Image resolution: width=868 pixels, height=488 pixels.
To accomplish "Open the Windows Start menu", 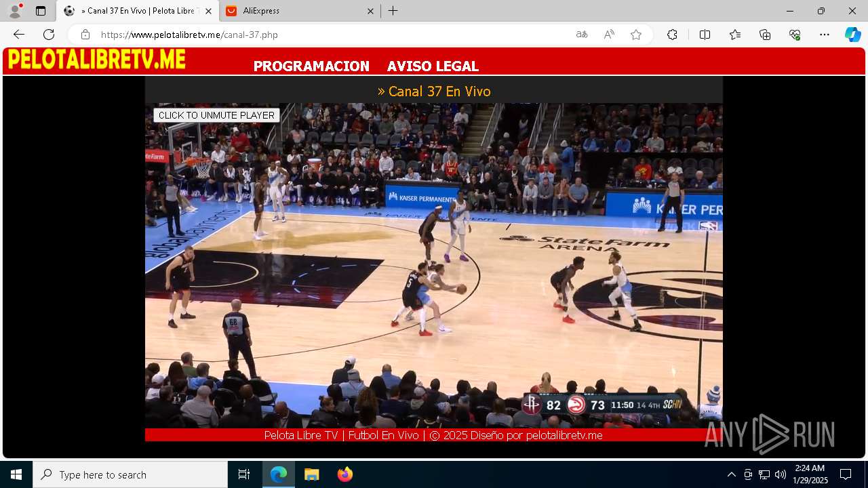I will click(x=16, y=474).
